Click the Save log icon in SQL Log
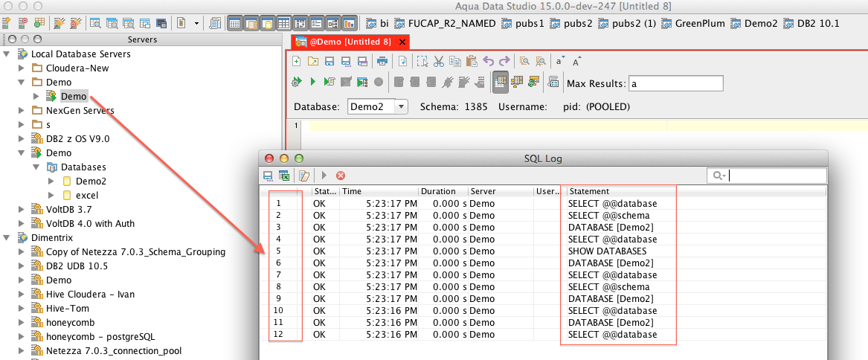Screen dimensions: 868x360 268,176
